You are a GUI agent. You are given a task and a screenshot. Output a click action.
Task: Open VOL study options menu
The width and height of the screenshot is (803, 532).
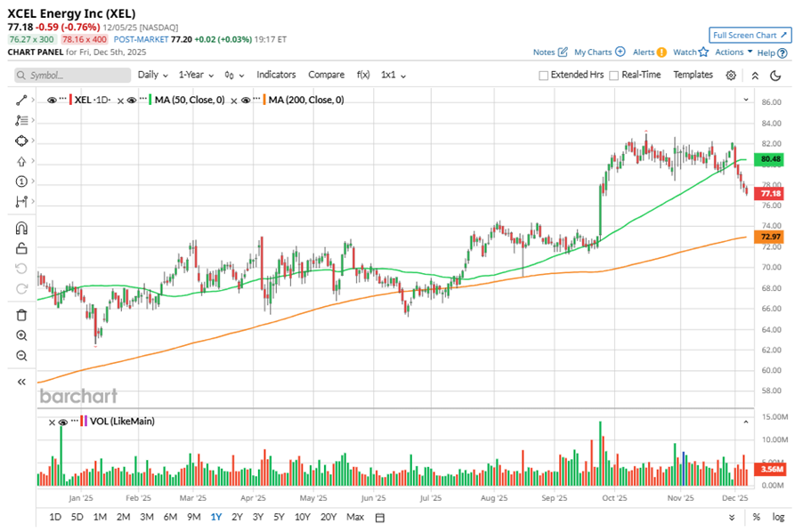[75, 421]
